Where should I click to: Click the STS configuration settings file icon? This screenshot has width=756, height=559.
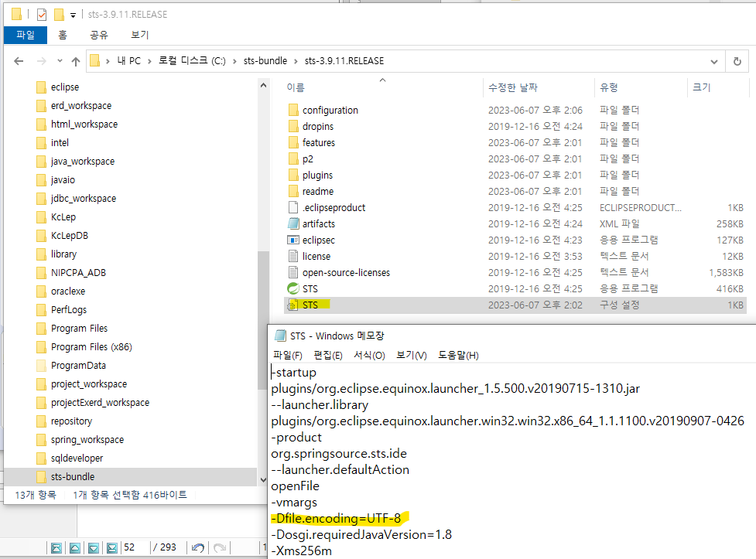292,305
